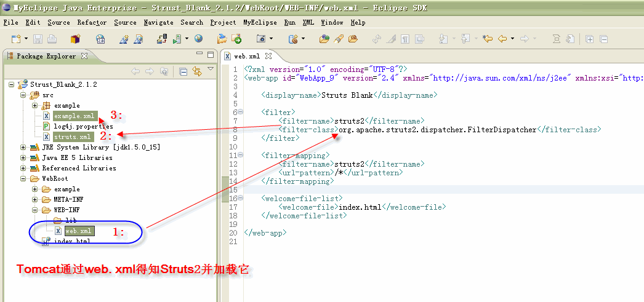
Task: Close the web.xml editor tab
Action: click(x=268, y=56)
